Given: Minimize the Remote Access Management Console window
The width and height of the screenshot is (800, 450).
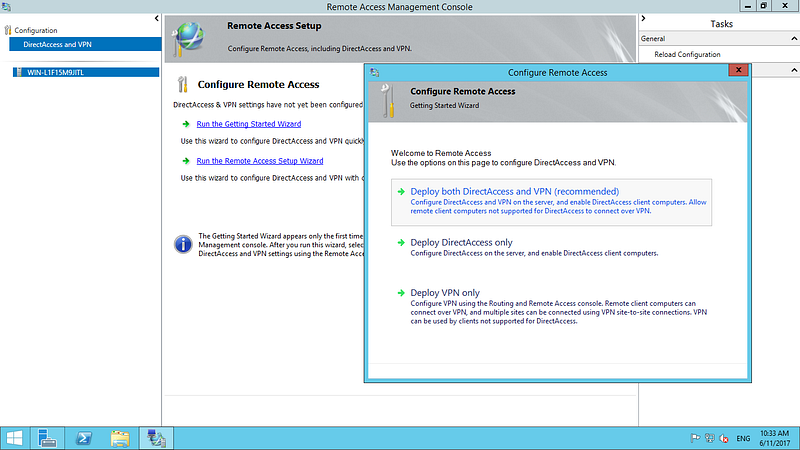Looking at the screenshot, I should [x=747, y=6].
